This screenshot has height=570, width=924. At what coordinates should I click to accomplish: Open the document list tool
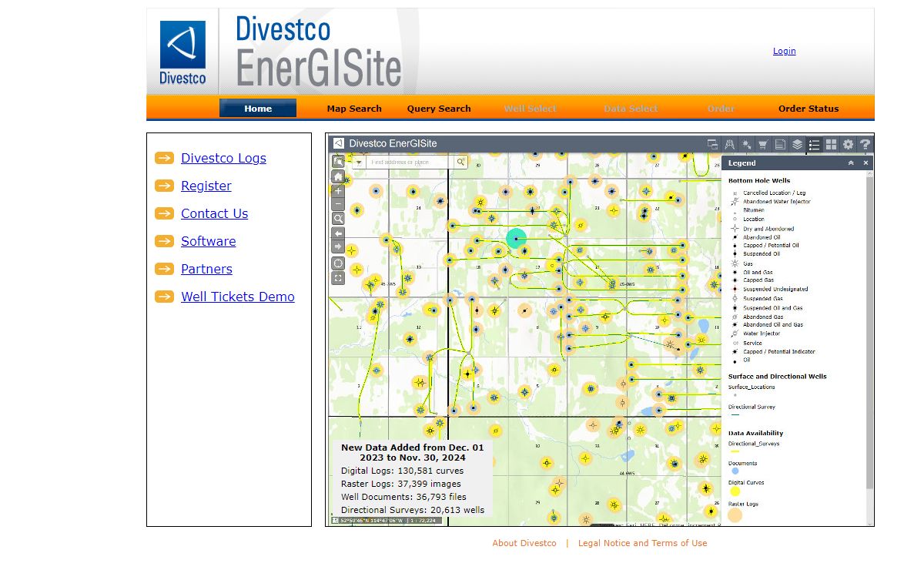click(780, 144)
